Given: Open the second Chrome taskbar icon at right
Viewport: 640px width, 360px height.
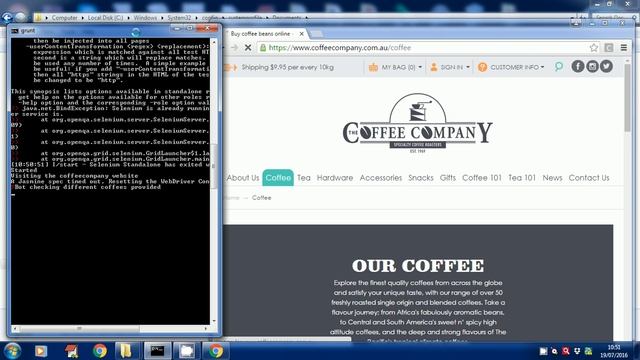Looking at the screenshot, I should 216,351.
